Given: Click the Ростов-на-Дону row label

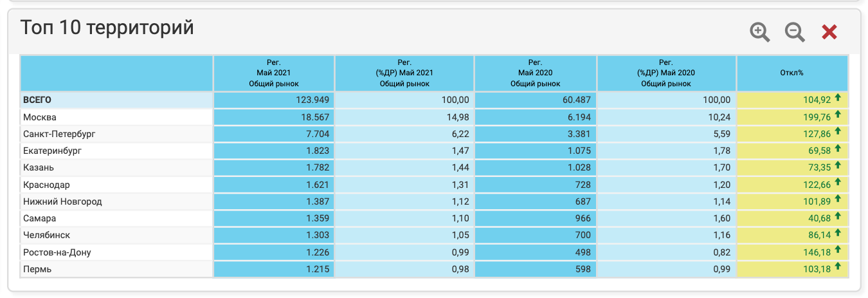Looking at the screenshot, I should (57, 252).
